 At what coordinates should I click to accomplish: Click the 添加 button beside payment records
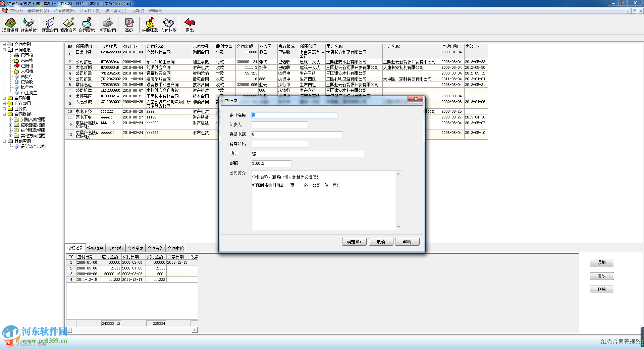pos(602,263)
